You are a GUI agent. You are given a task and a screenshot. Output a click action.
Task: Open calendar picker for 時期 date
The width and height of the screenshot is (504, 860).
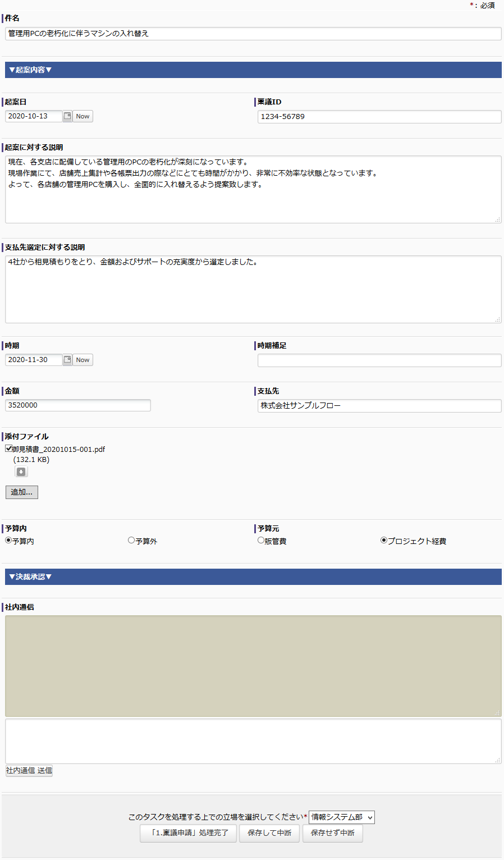click(x=67, y=360)
